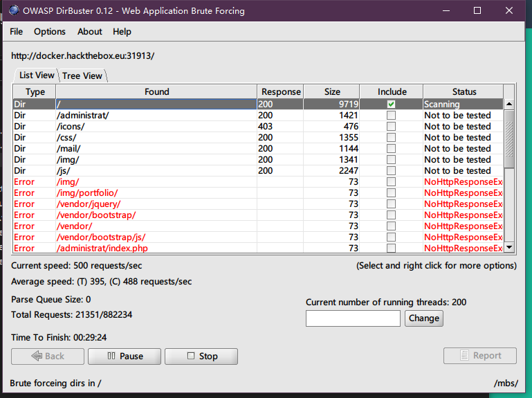Sort results by Size column header
The image size is (532, 398).
point(332,91)
